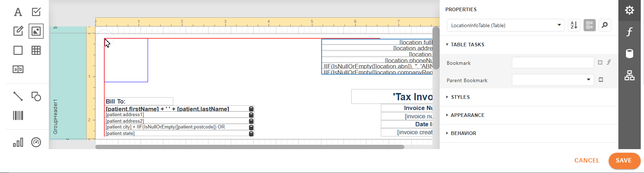The width and height of the screenshot is (644, 173).
Task: Open the Field List tab
Action: point(629,54)
